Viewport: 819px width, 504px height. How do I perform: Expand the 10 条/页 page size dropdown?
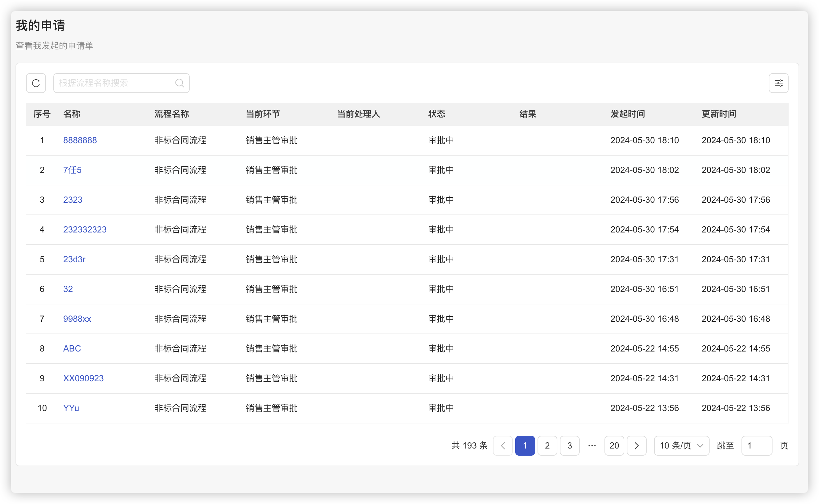point(681,446)
